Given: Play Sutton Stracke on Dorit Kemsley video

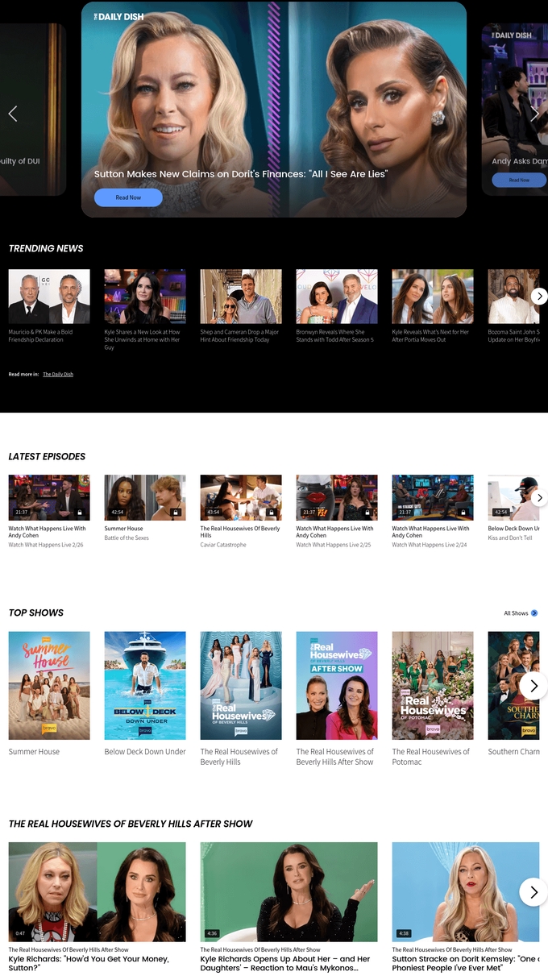Looking at the screenshot, I should 466,892.
